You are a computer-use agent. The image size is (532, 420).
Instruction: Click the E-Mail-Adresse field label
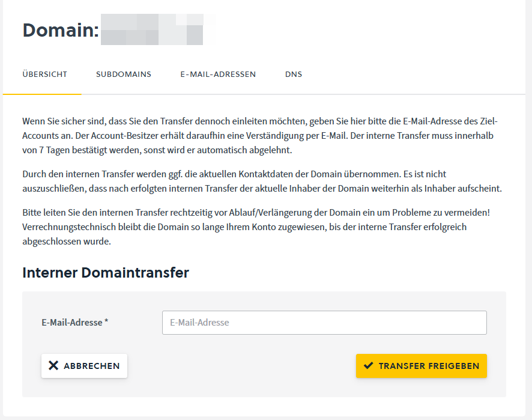coord(71,323)
